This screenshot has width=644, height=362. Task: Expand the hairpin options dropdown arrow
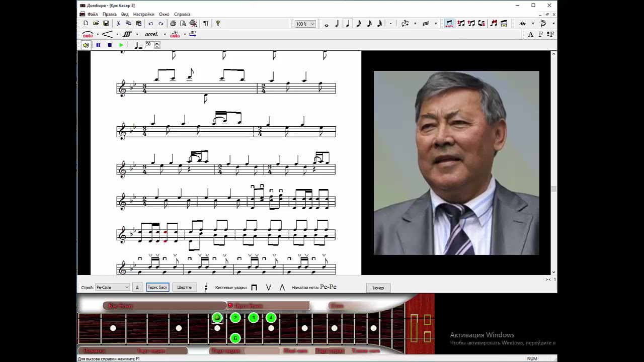click(117, 35)
